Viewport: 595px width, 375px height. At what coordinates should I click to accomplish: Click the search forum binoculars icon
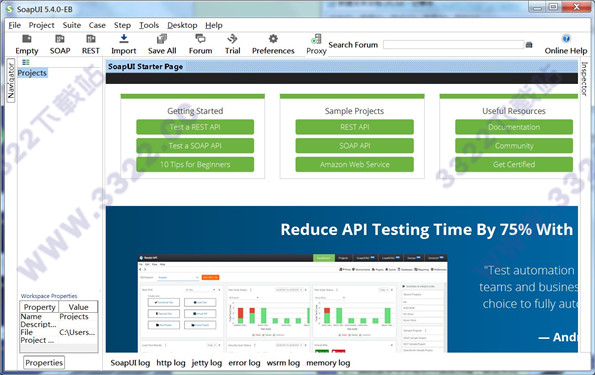point(529,45)
